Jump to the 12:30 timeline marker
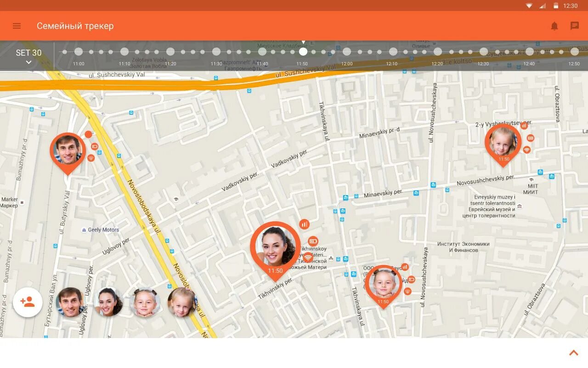The width and height of the screenshot is (588, 368). (x=484, y=52)
